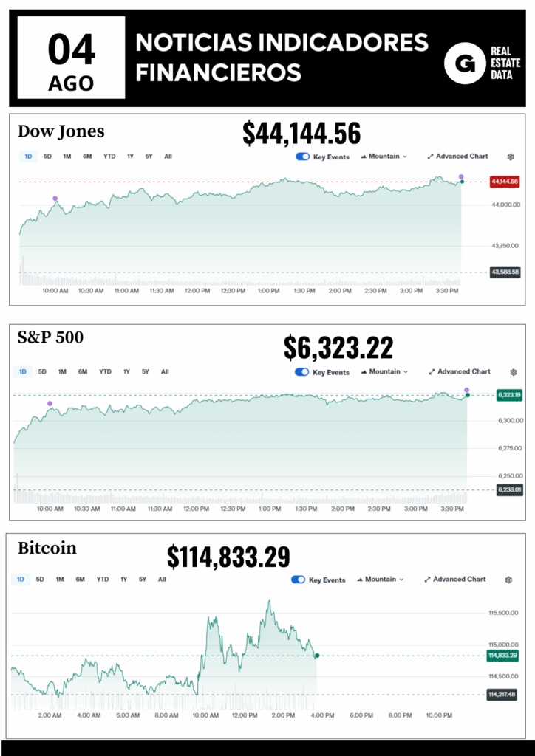
Task: Switch S&P 500 chart to YTD range
Action: 105,371
